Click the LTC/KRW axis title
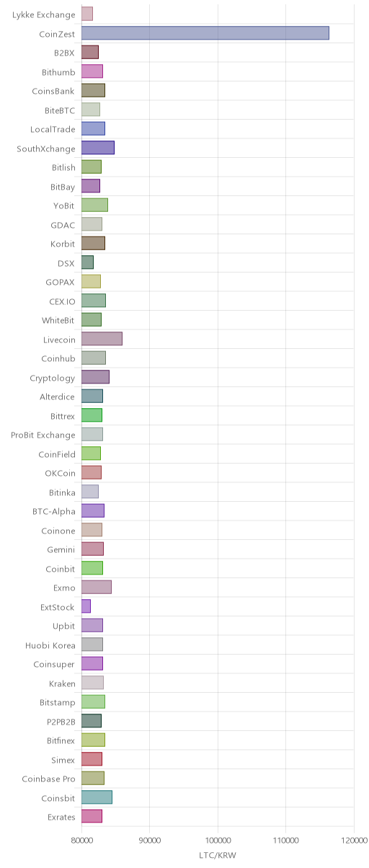 coord(218,855)
